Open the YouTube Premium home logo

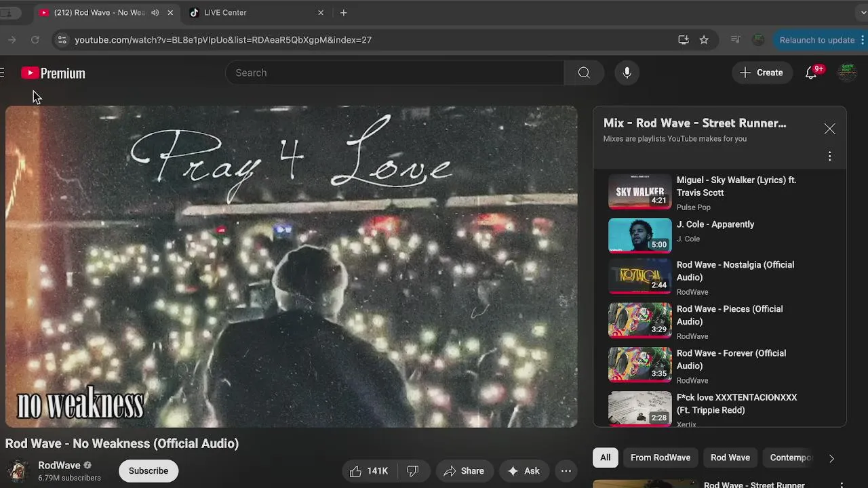pyautogui.click(x=53, y=73)
